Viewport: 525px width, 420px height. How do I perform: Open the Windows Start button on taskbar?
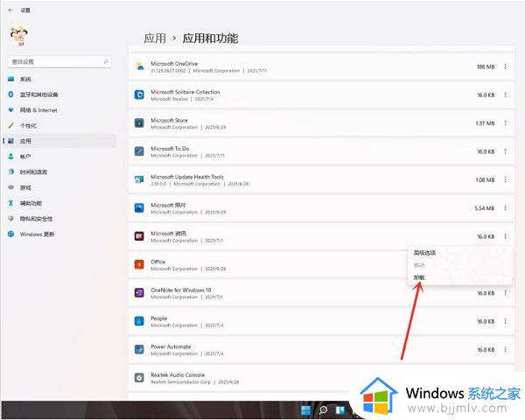click(x=305, y=410)
